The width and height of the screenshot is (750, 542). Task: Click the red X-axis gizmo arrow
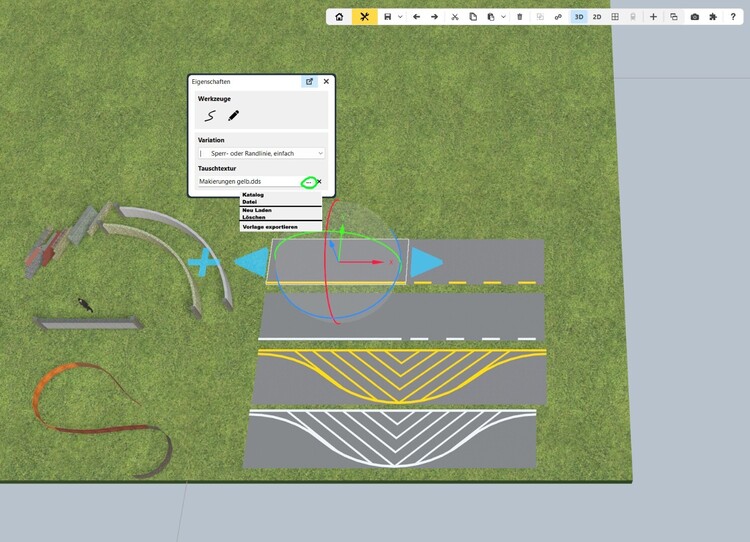coord(377,262)
